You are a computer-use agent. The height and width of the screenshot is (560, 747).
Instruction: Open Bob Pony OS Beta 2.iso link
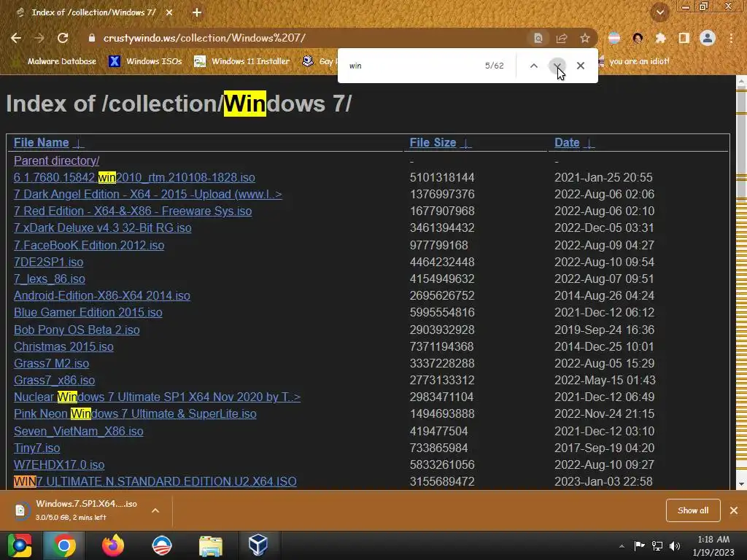(77, 330)
